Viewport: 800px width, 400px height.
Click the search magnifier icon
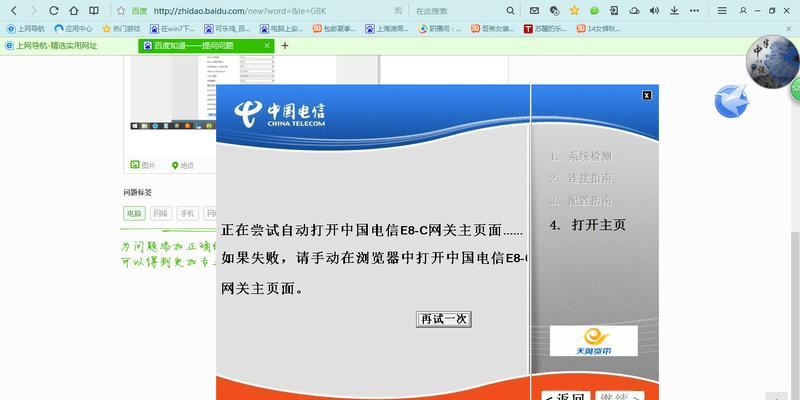[x=510, y=11]
